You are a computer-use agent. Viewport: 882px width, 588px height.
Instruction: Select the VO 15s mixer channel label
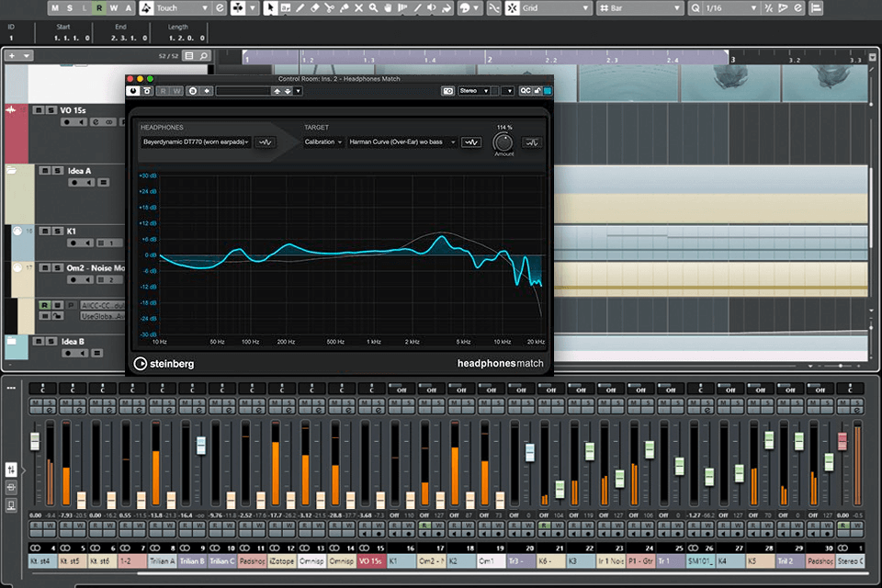(370, 560)
